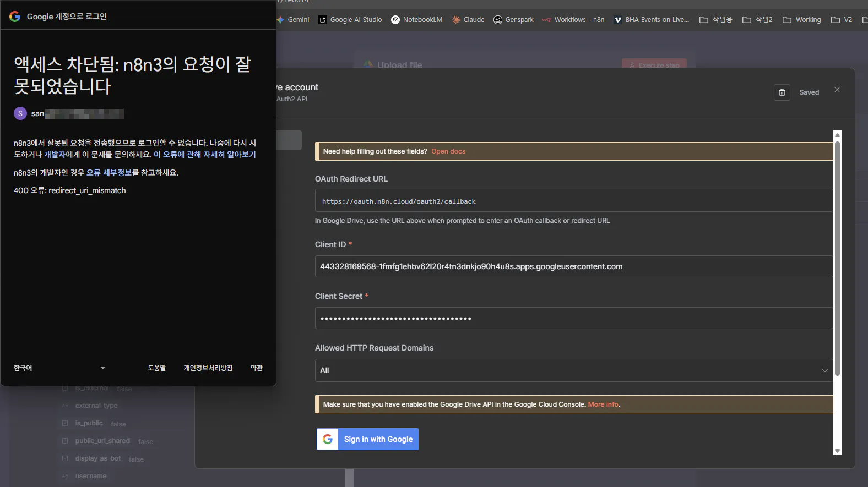Click Sign in with Google button
Image resolution: width=868 pixels, height=487 pixels.
[x=367, y=439]
